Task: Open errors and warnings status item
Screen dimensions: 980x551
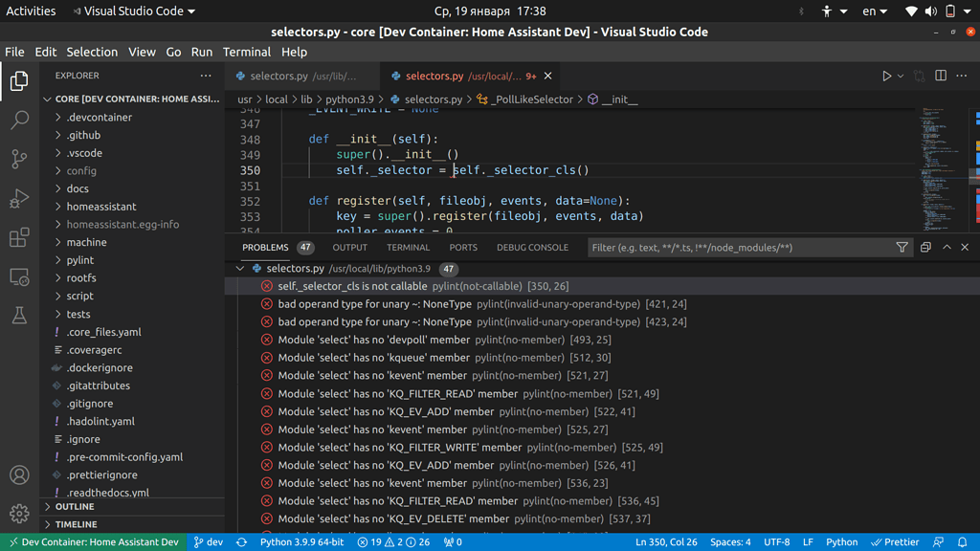Action: point(393,542)
